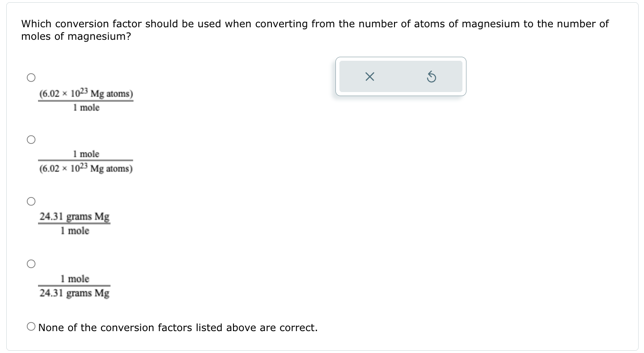Click the text None of the conversion factors listed above
644x353 pixels.
point(178,328)
